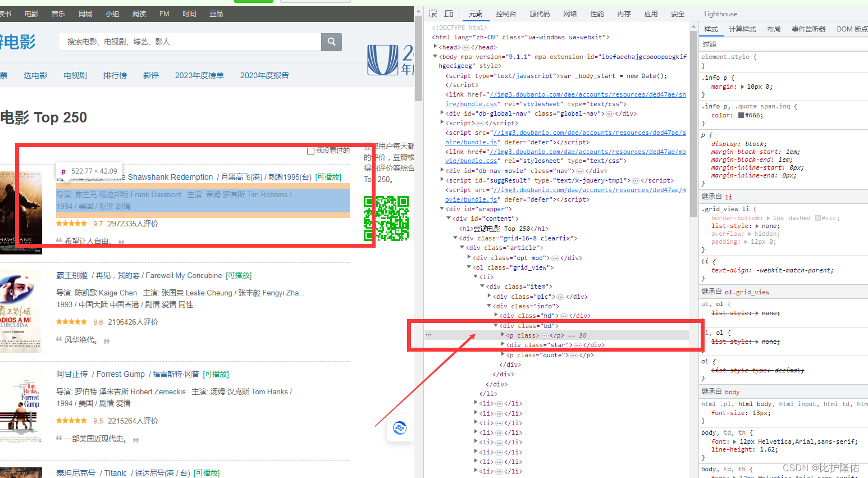Switch to the 控制台 tab

coord(506,14)
